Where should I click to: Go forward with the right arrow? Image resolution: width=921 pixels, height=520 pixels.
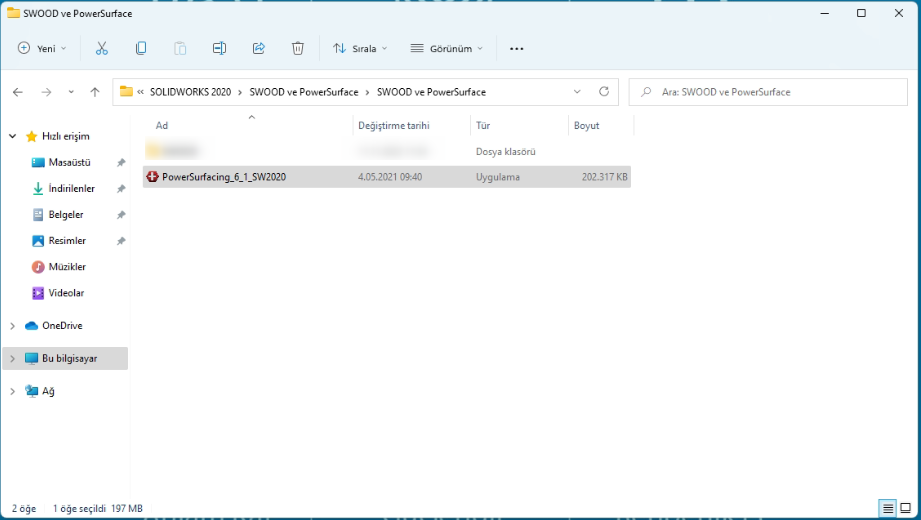[46, 92]
